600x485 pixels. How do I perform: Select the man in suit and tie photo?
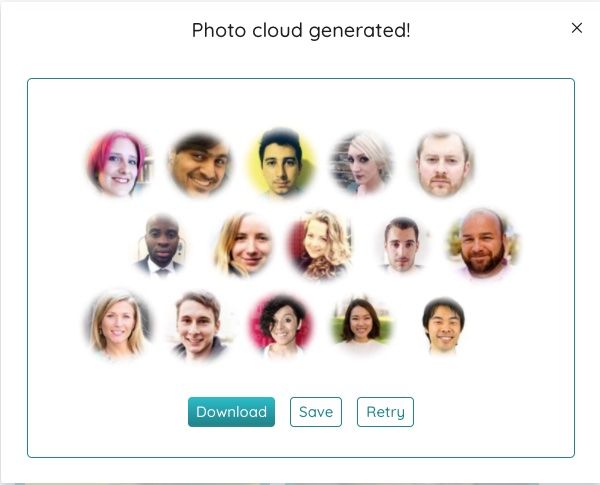161,245
